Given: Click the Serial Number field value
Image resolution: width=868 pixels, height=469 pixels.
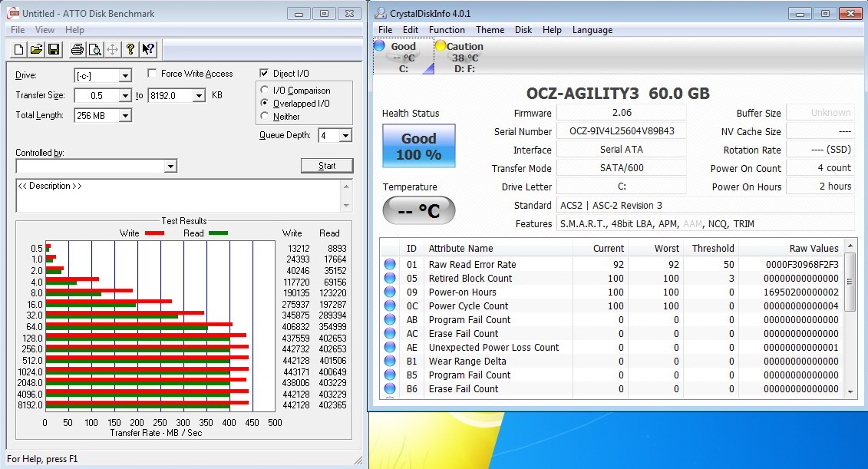Looking at the screenshot, I should [x=622, y=131].
